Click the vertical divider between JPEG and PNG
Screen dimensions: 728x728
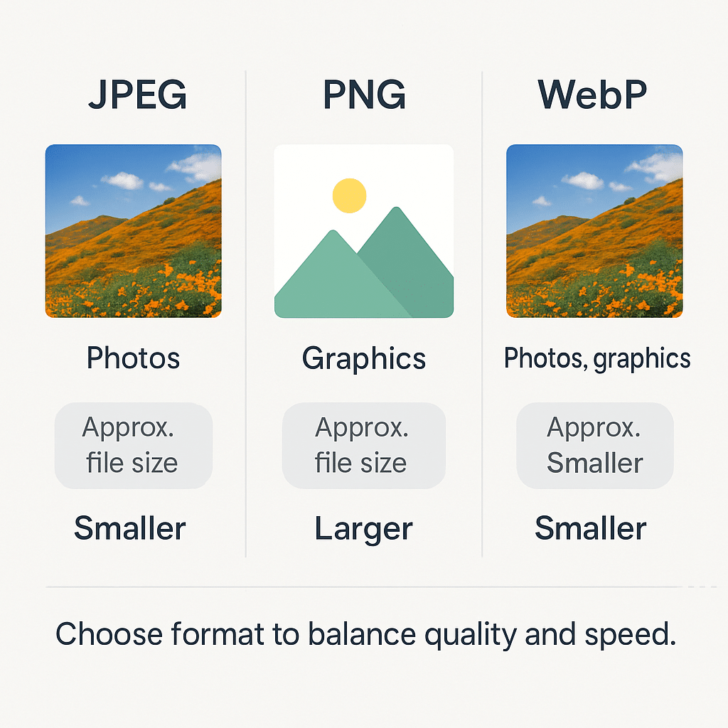pos(246,313)
